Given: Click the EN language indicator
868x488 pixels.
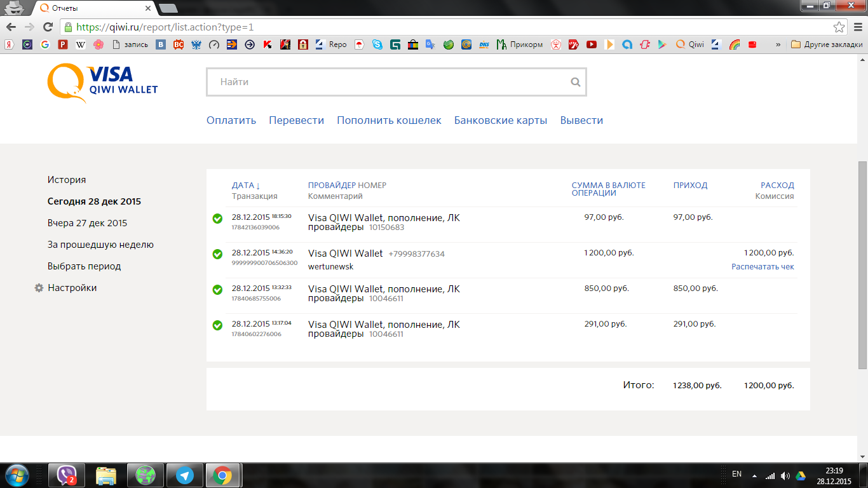Looking at the screenshot, I should tap(736, 474).
